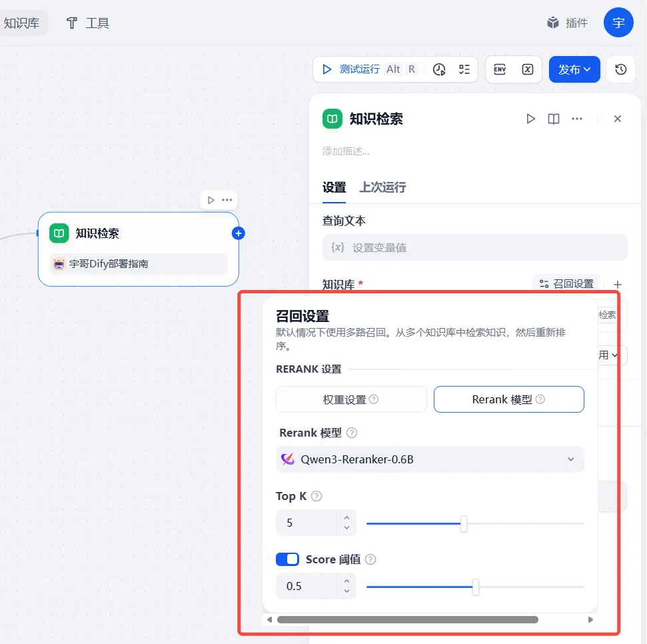Add a knowledge base with plus icon
Screen dimensions: 647x644
pos(617,285)
